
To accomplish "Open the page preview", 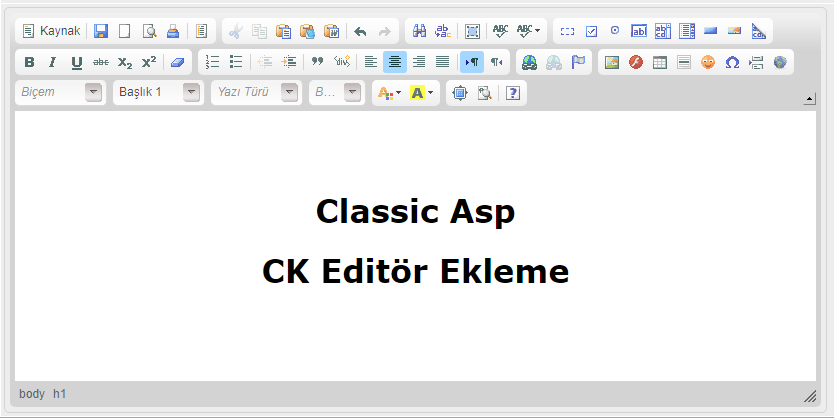I will (x=149, y=31).
